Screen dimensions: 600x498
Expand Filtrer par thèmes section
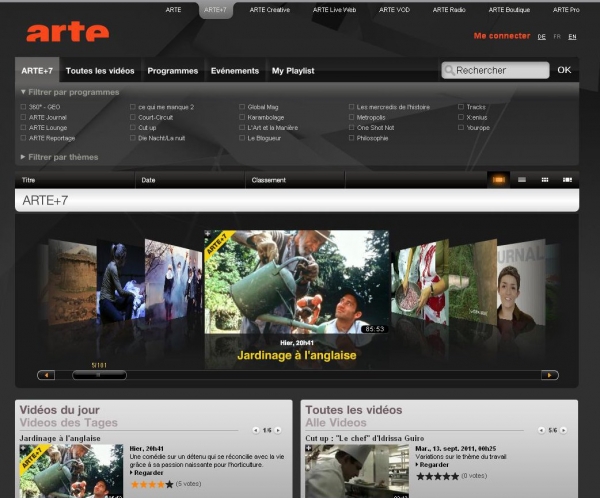[x=60, y=157]
